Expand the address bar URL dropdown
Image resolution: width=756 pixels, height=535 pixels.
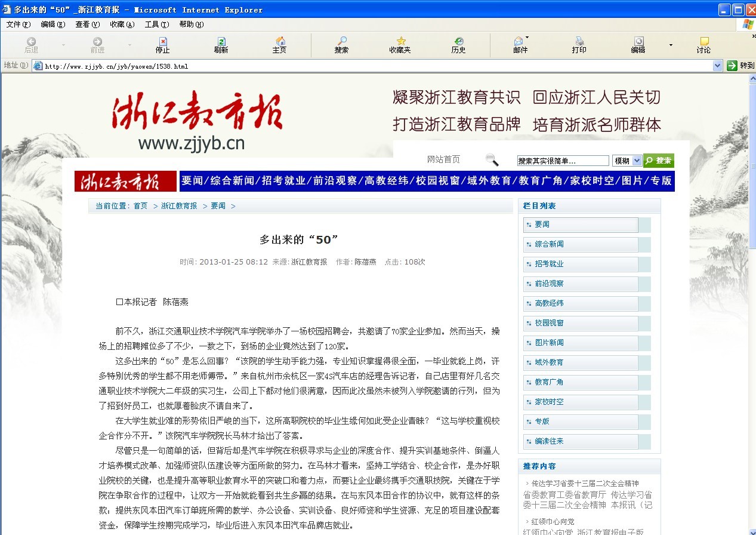click(x=718, y=66)
